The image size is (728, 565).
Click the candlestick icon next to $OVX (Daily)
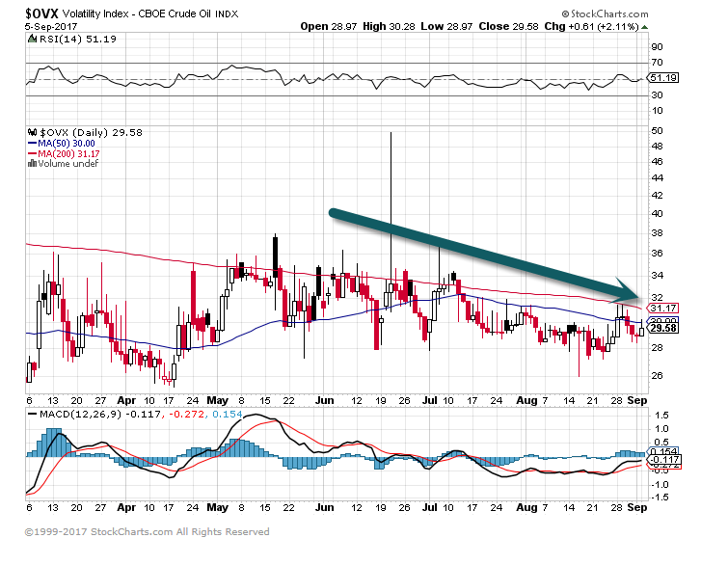32,132
